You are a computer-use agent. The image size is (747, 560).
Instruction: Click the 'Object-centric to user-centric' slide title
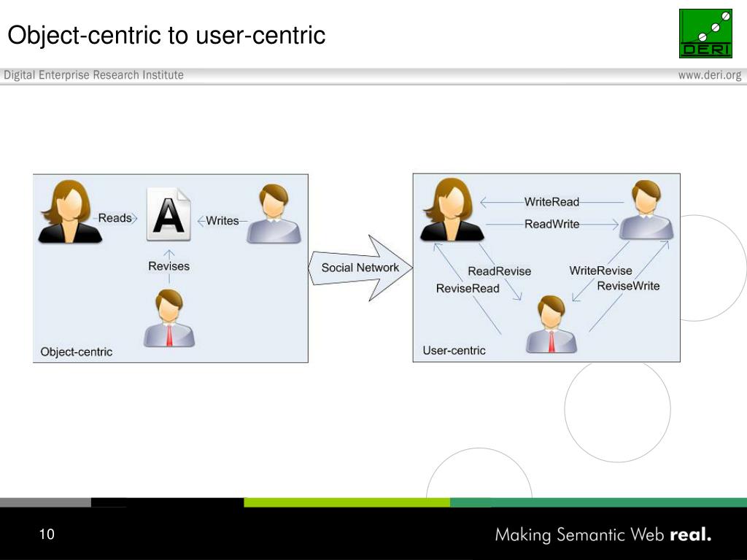tap(166, 35)
